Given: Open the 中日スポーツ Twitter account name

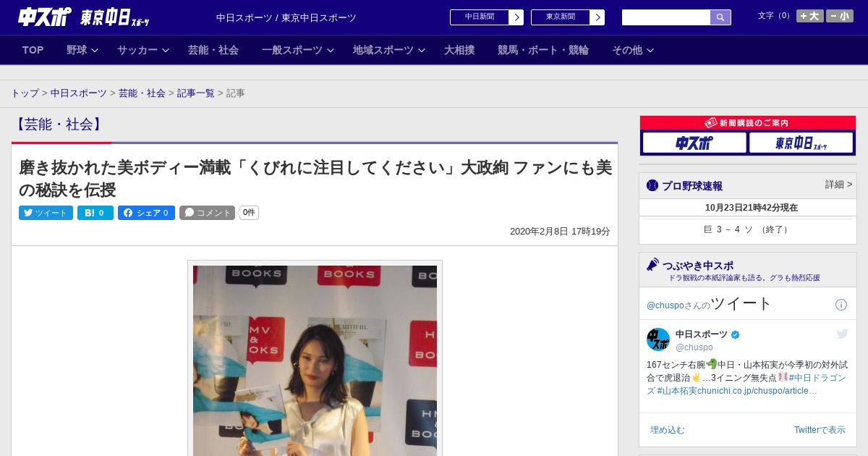Looking at the screenshot, I should (x=702, y=334).
